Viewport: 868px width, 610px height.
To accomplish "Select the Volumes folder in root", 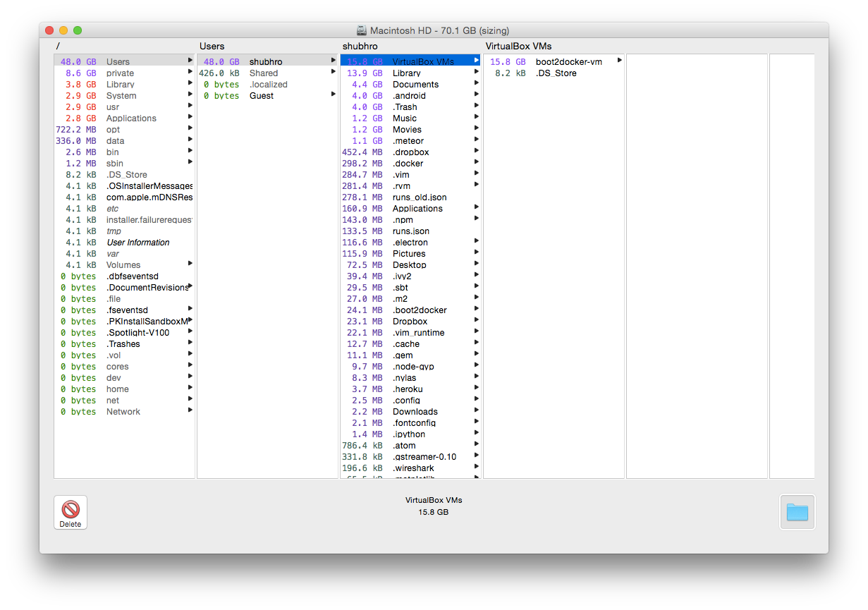I will tap(123, 265).
